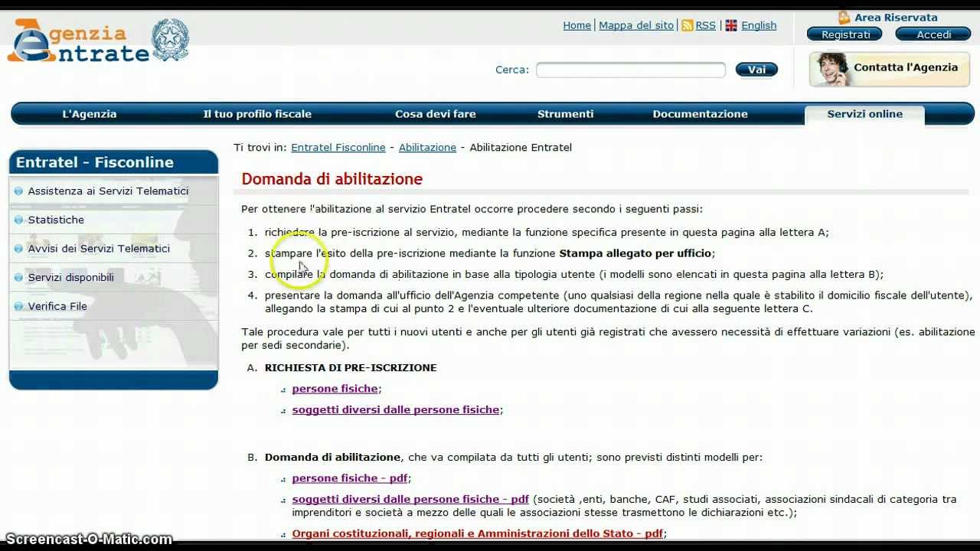
Task: Open Servizi disponibili sidebar item
Action: click(70, 277)
